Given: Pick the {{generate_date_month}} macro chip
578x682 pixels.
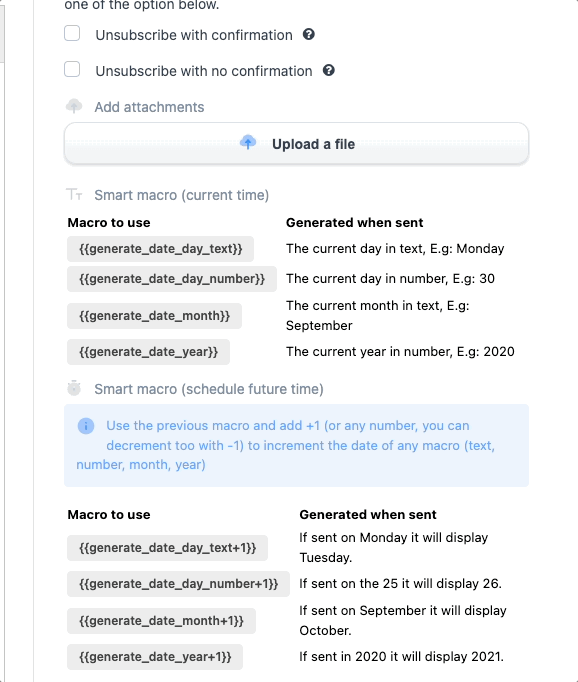Looking at the screenshot, I should click(154, 316).
